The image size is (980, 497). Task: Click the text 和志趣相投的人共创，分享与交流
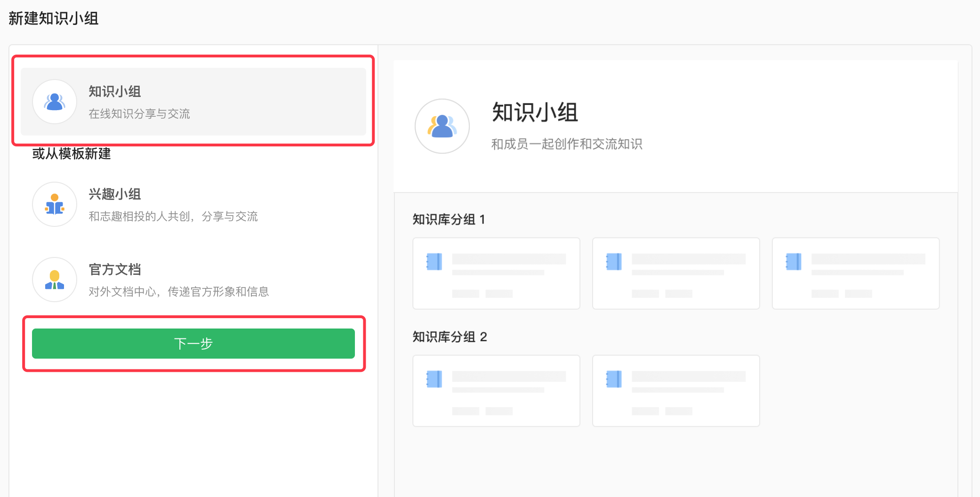[x=173, y=216]
